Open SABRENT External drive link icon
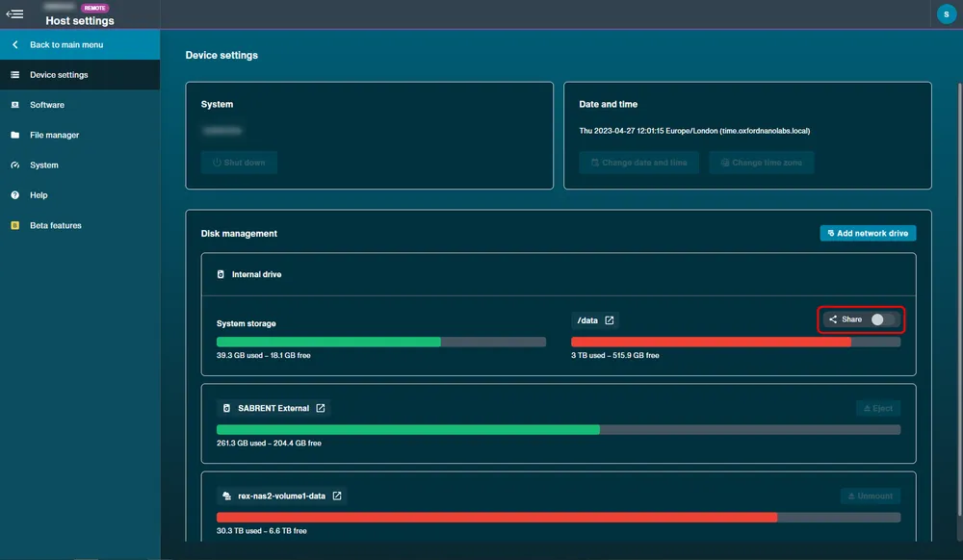 (x=320, y=408)
